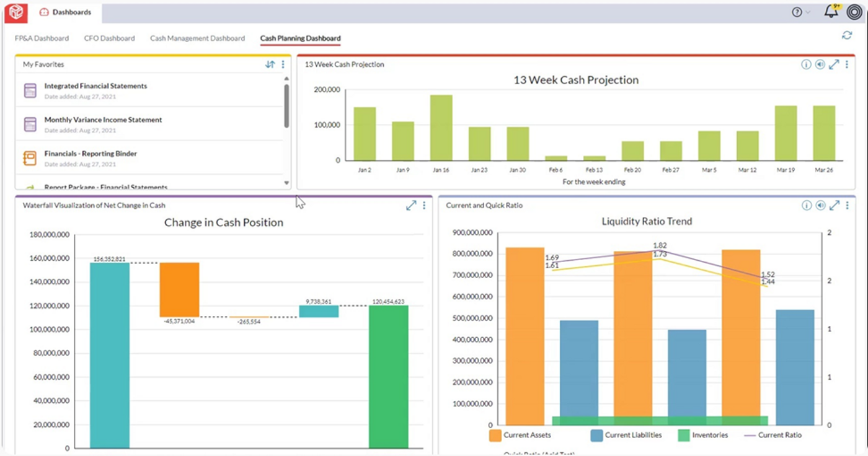Open notifications via the bell icon
The image size is (868, 456).
coord(830,11)
